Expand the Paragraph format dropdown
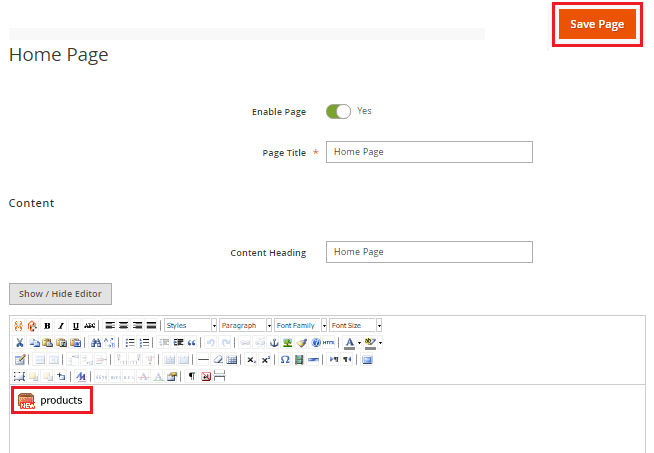The height and width of the screenshot is (453, 654). (x=245, y=326)
